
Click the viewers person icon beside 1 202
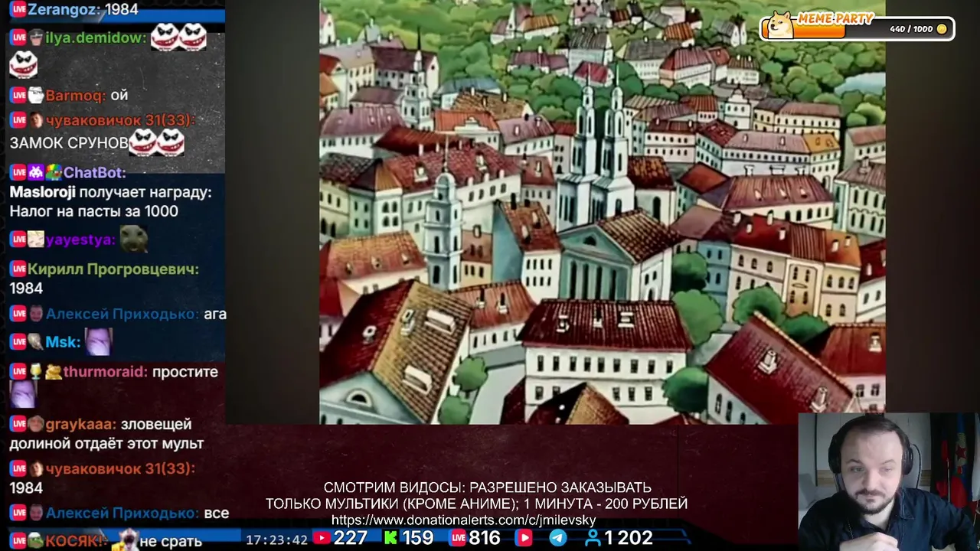point(593,539)
